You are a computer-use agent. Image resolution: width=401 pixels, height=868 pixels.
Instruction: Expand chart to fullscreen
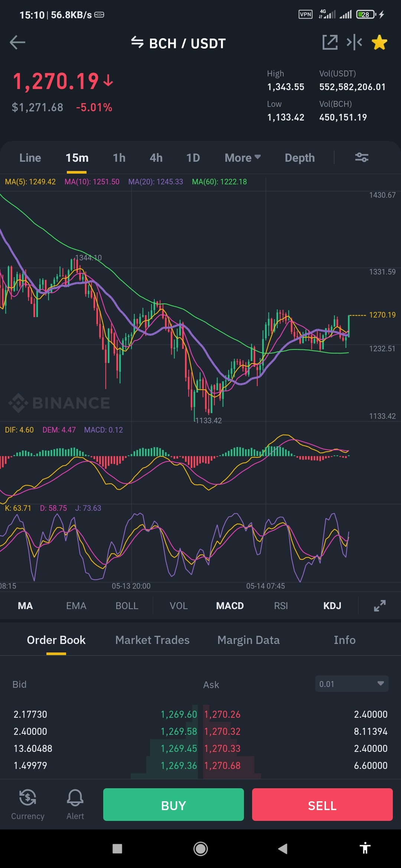pyautogui.click(x=379, y=606)
